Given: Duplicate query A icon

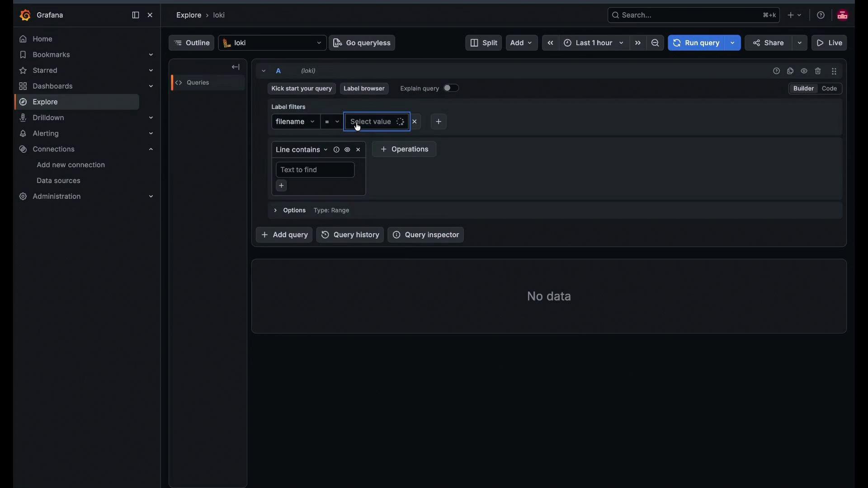Looking at the screenshot, I should (790, 71).
